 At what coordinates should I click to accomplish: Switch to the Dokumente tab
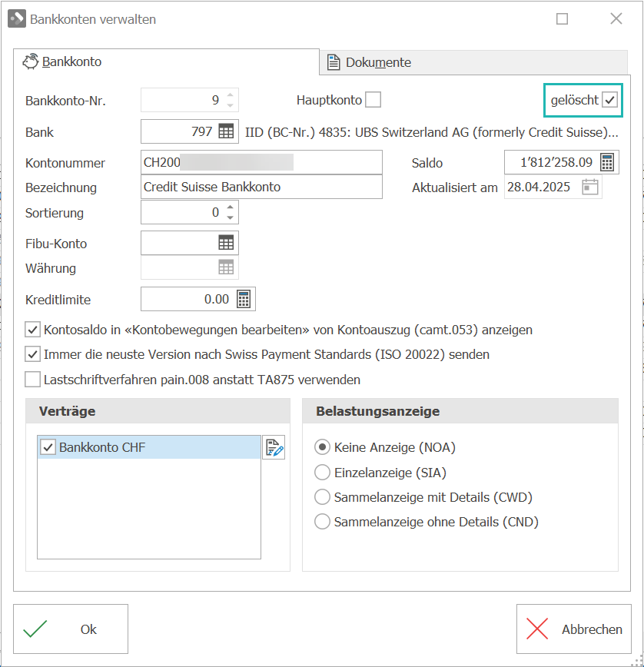coord(473,62)
